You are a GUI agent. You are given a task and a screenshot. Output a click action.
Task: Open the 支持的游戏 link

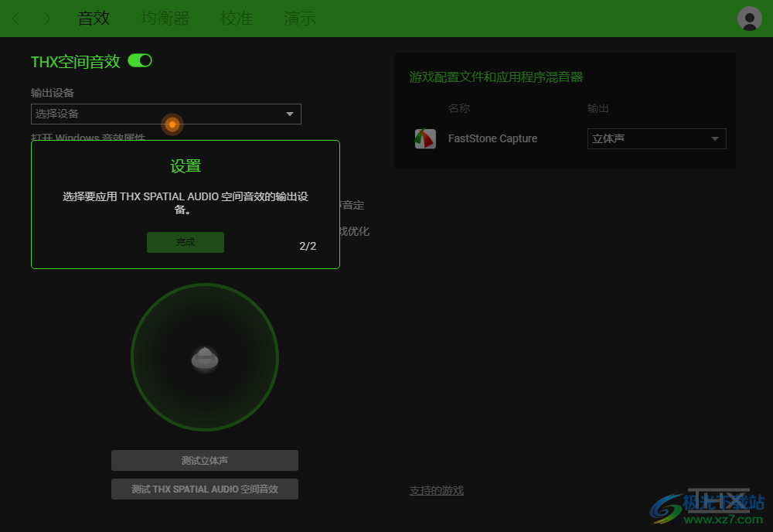(436, 489)
